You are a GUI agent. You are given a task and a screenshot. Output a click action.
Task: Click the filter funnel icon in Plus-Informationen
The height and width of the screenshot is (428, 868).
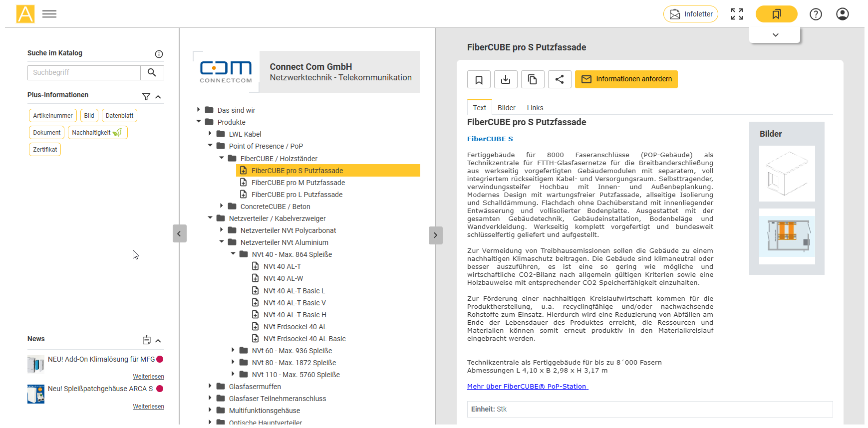[x=146, y=96]
